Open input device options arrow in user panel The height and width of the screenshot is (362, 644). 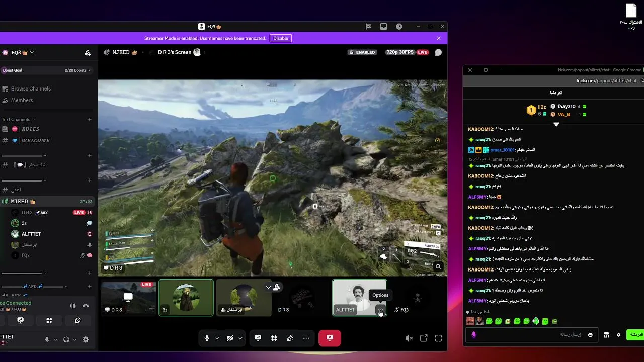tap(55, 340)
